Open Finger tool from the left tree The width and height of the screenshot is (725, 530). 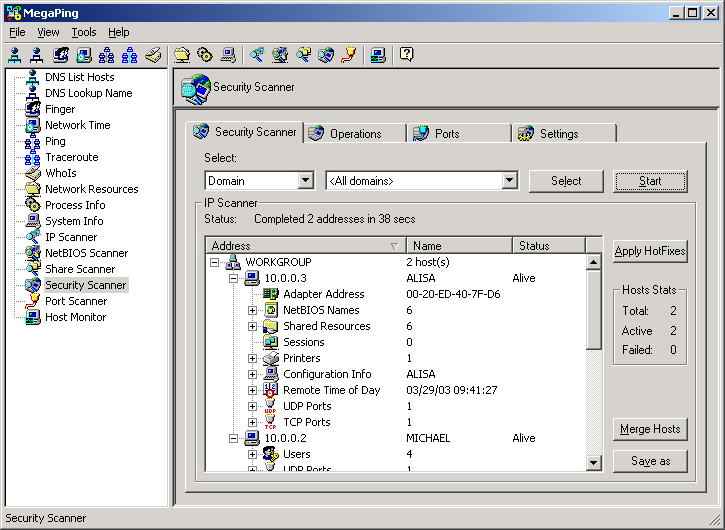[60, 109]
